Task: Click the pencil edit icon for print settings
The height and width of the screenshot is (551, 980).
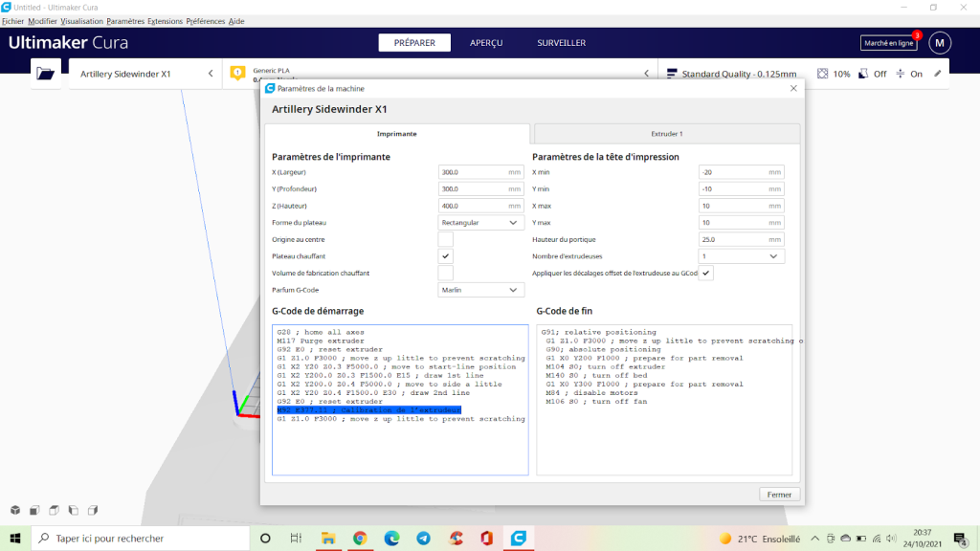Action: pyautogui.click(x=938, y=74)
